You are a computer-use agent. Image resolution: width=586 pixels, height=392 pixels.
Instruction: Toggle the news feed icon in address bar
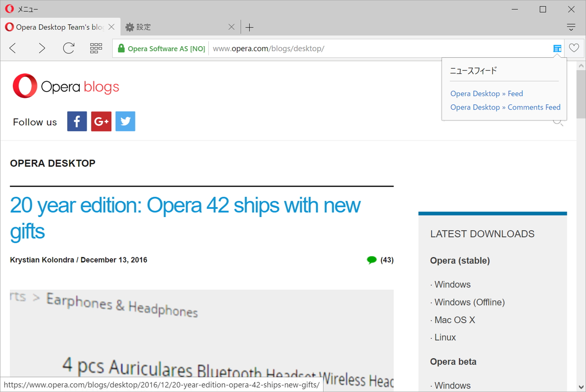[x=557, y=48]
